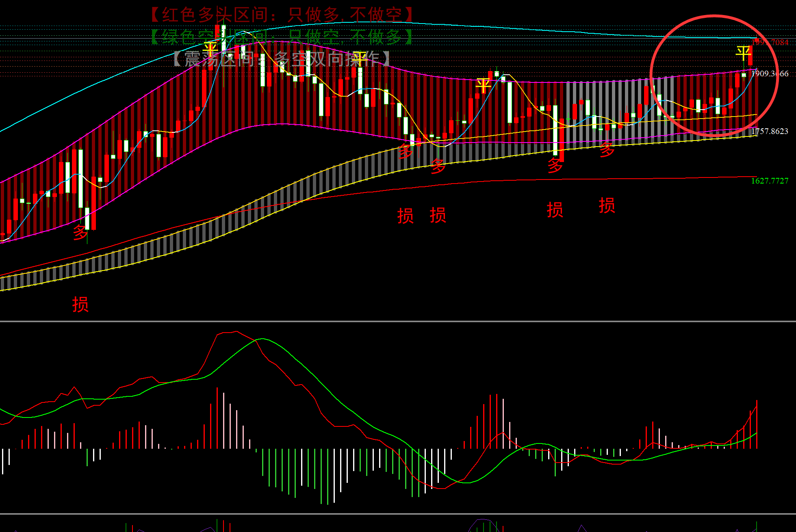The width and height of the screenshot is (796, 532).
Task: Click the leftmost red 多 signal marker
Action: point(80,232)
